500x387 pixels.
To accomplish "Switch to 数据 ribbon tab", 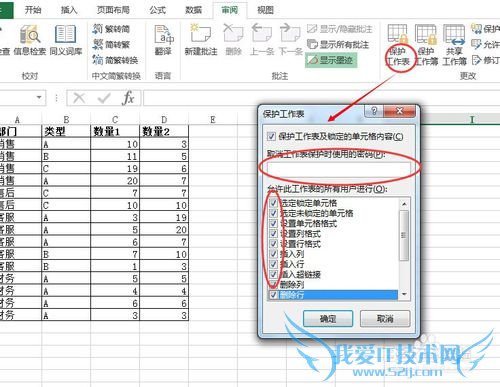I will 194,10.
